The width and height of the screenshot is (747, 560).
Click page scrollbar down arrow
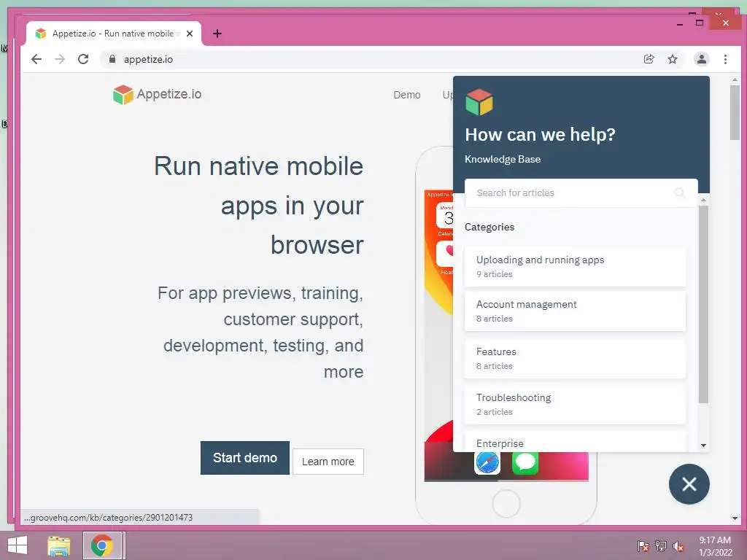[735, 518]
